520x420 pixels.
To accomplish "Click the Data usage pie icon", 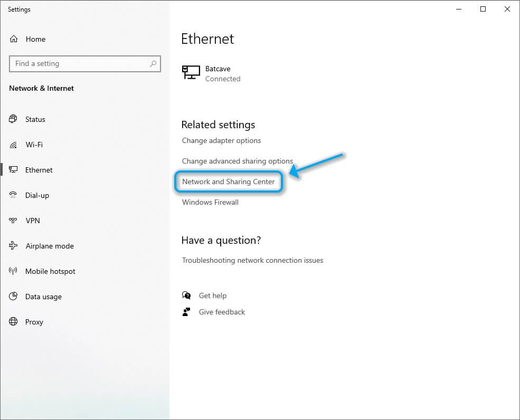I will pyautogui.click(x=13, y=297).
